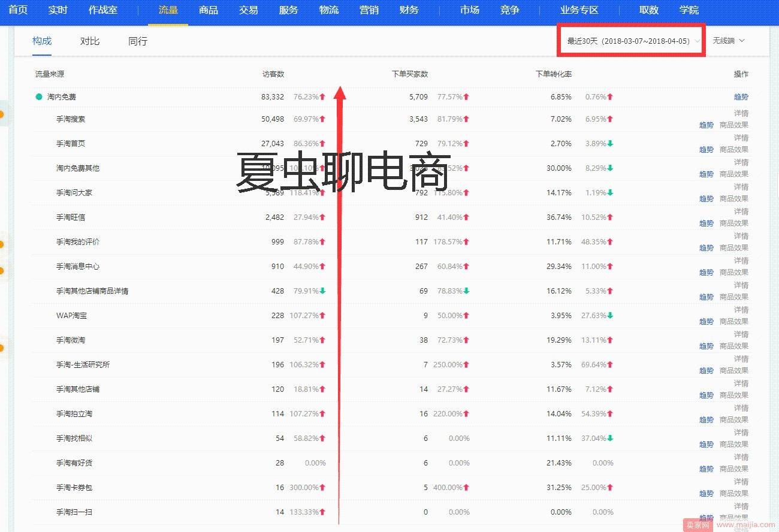Open 趋势 for 手淘搜索 row
This screenshot has width=779, height=532.
click(x=706, y=125)
